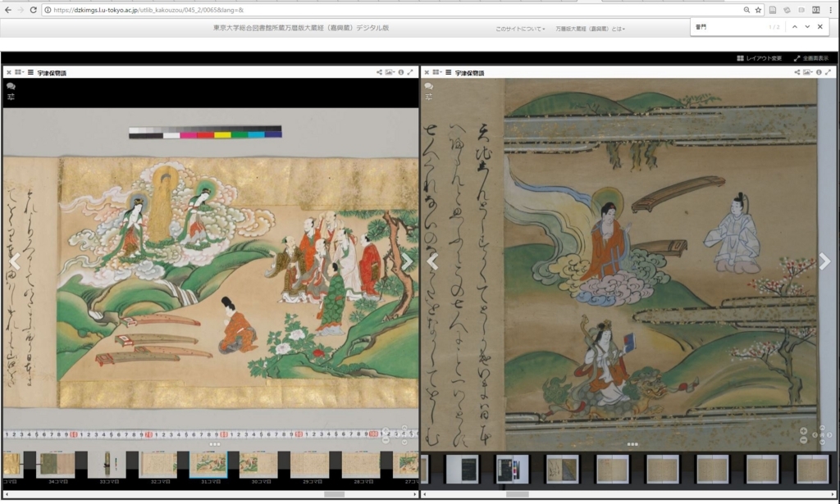Click the left strip scrollbar's left arrow
840x504 pixels.
[6, 494]
